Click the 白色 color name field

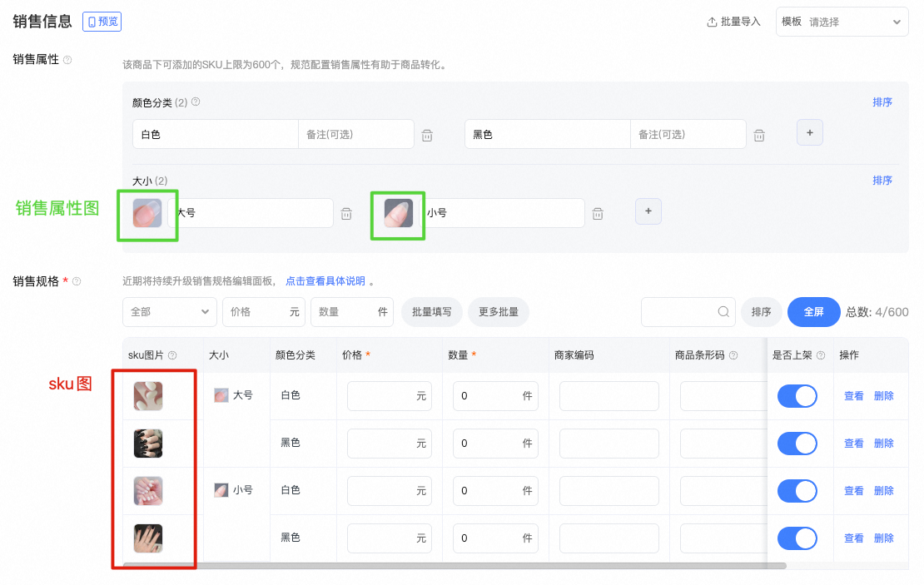(216, 134)
